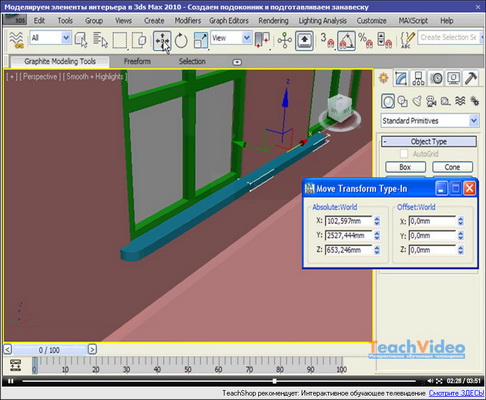Select Lights category icon
486x400 pixels.
(417, 101)
